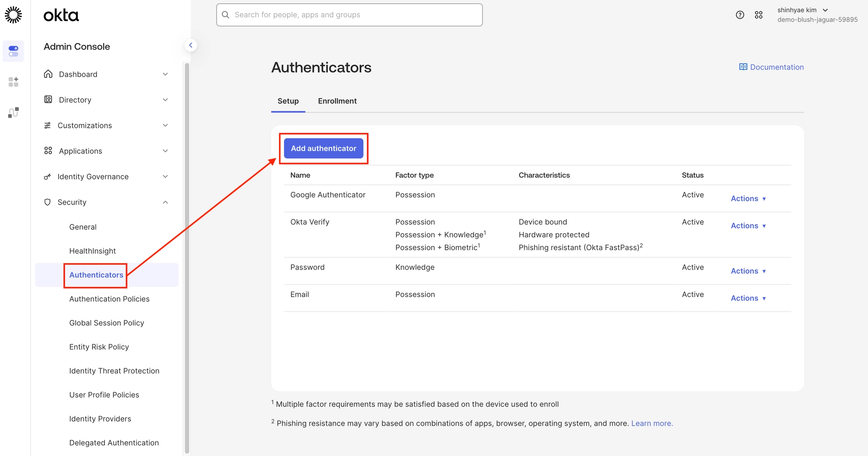The width and height of the screenshot is (868, 456).
Task: Switch to the Enrollment tab
Action: click(x=337, y=101)
